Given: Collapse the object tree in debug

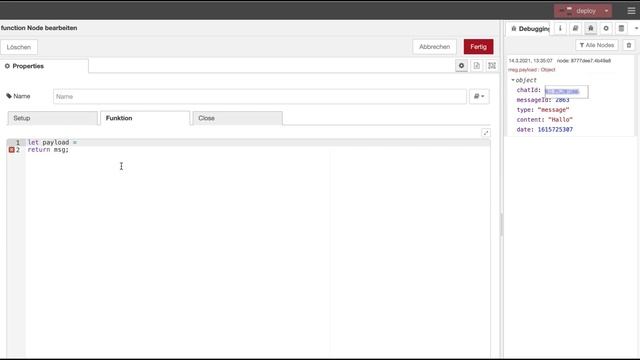Looking at the screenshot, I should [513, 80].
